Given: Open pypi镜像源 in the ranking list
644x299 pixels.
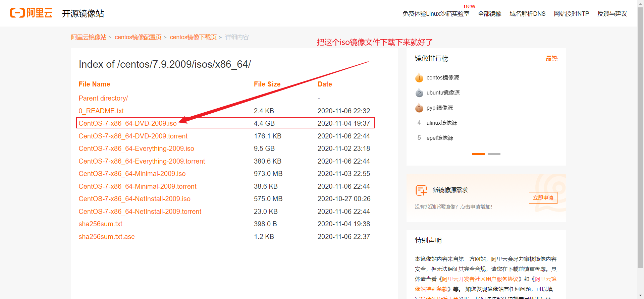Looking at the screenshot, I should [440, 108].
